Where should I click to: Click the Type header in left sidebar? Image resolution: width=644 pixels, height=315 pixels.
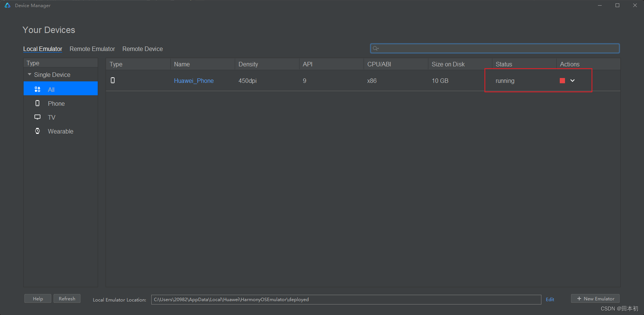point(61,63)
